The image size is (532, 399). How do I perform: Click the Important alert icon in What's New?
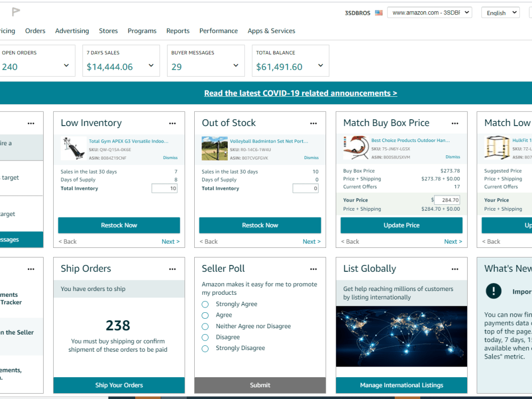pos(493,291)
